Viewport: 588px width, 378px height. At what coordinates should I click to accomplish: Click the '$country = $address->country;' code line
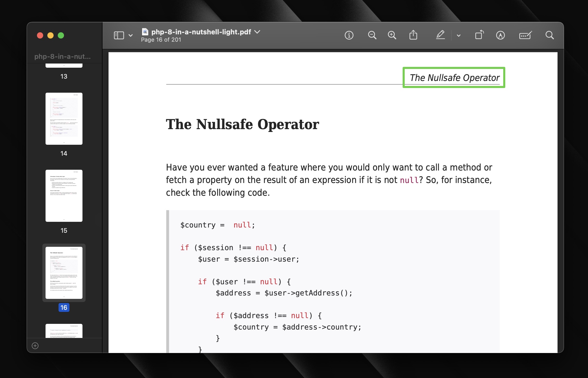click(x=297, y=327)
